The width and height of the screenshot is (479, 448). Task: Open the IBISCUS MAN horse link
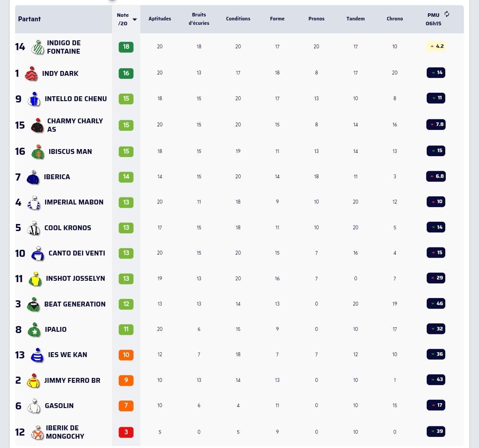tap(70, 152)
